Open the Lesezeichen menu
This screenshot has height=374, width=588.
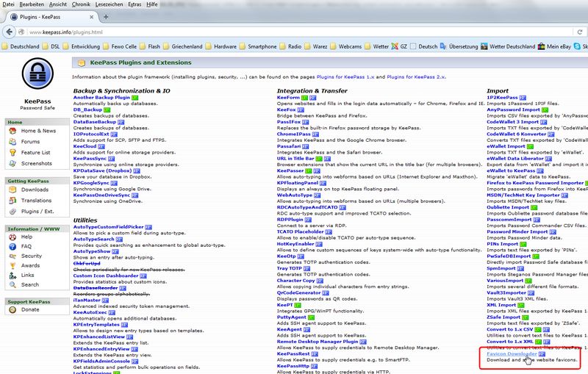tap(109, 4)
